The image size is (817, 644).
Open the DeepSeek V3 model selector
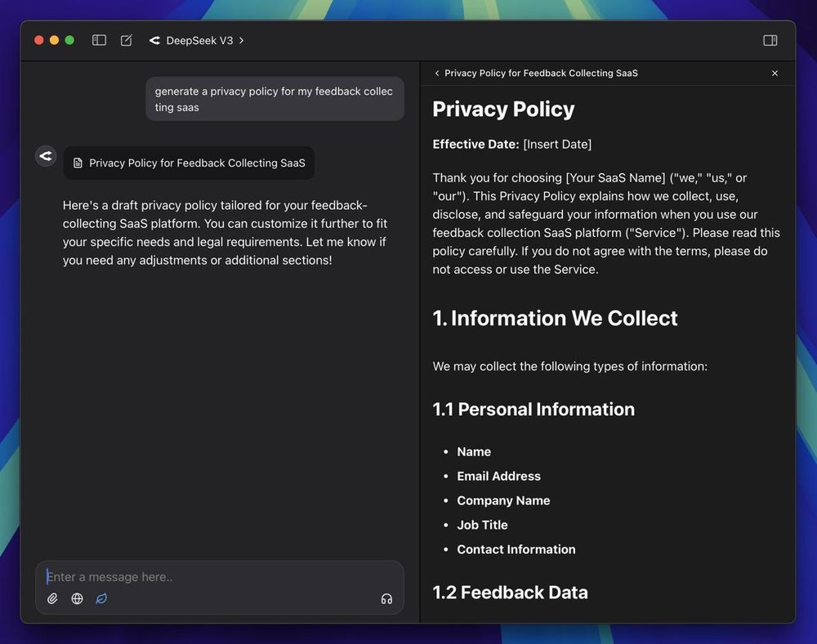[x=197, y=40]
